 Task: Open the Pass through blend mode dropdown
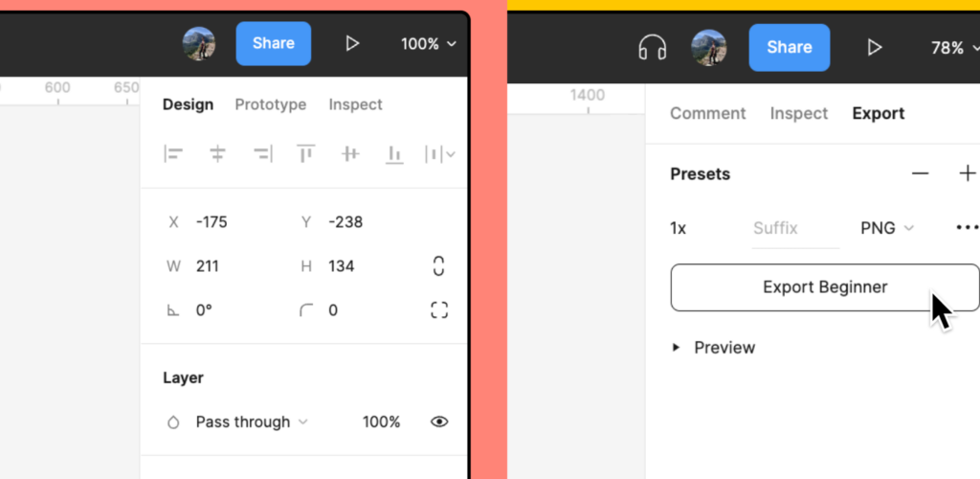251,422
